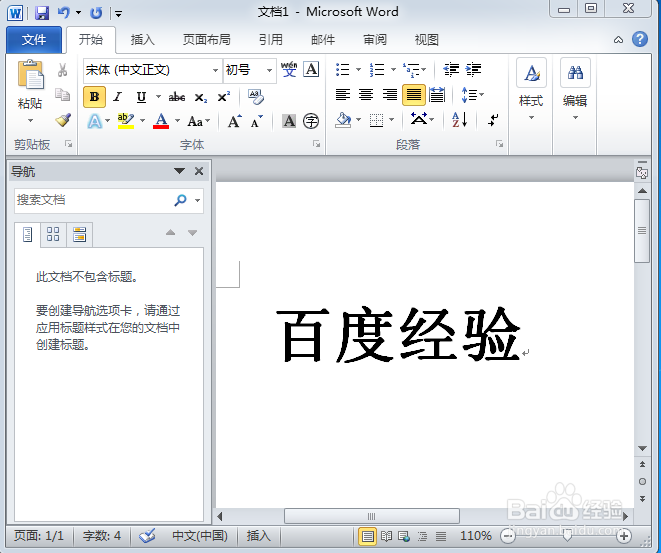The image size is (661, 553).
Task: Expand the bullets list dropdown arrow
Action: (x=358, y=69)
